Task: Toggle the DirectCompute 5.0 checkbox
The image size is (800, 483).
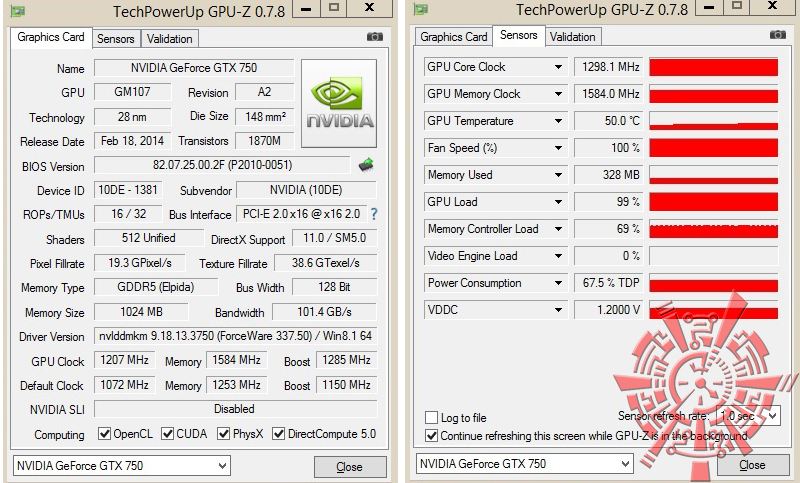Action: (x=278, y=434)
